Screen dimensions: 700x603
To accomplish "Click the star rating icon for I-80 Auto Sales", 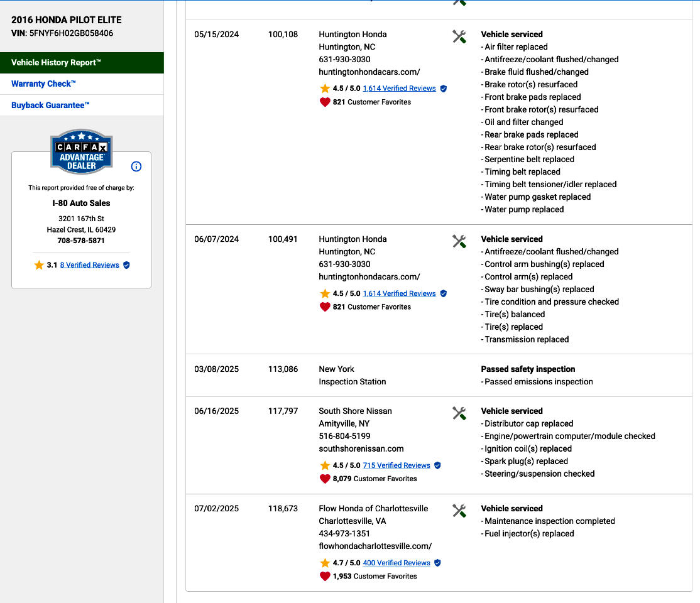I will click(39, 265).
